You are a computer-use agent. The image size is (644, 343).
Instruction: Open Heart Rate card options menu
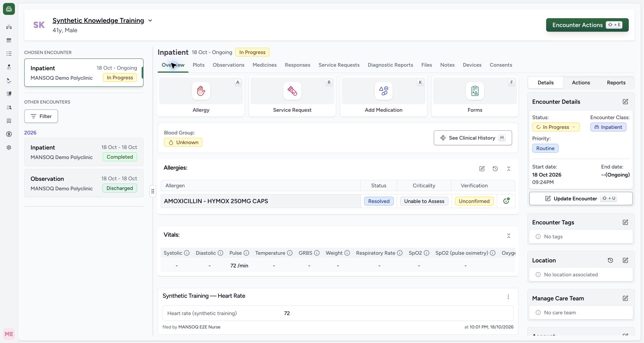(508, 297)
